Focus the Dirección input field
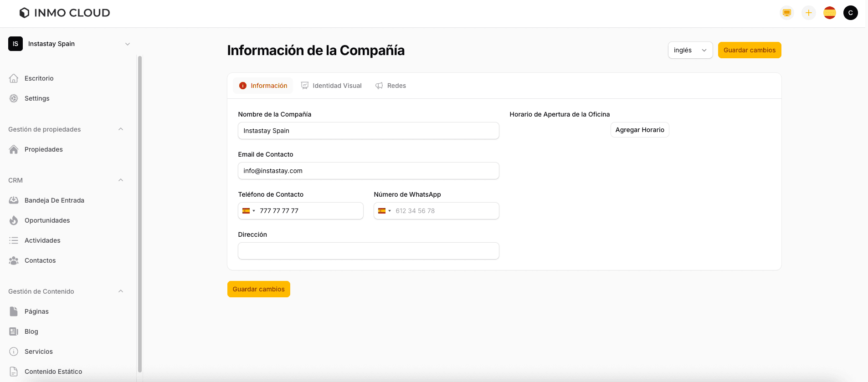The height and width of the screenshot is (382, 868). (368, 251)
